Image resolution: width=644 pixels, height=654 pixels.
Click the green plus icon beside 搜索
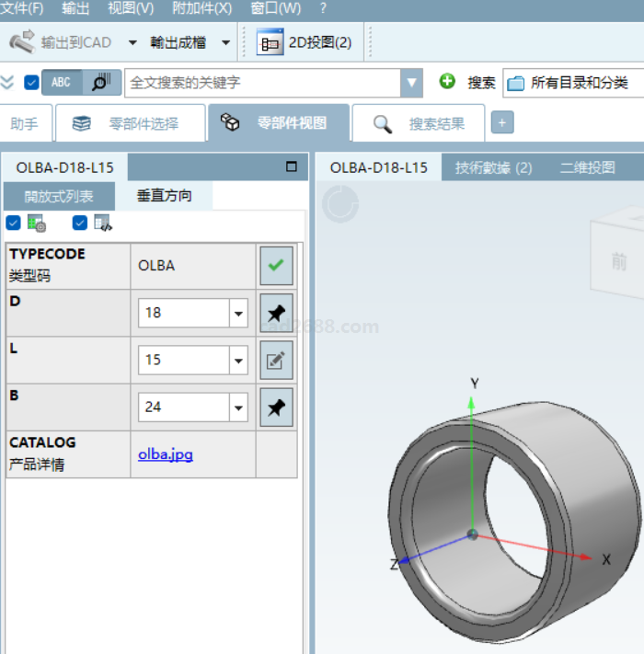(x=447, y=82)
